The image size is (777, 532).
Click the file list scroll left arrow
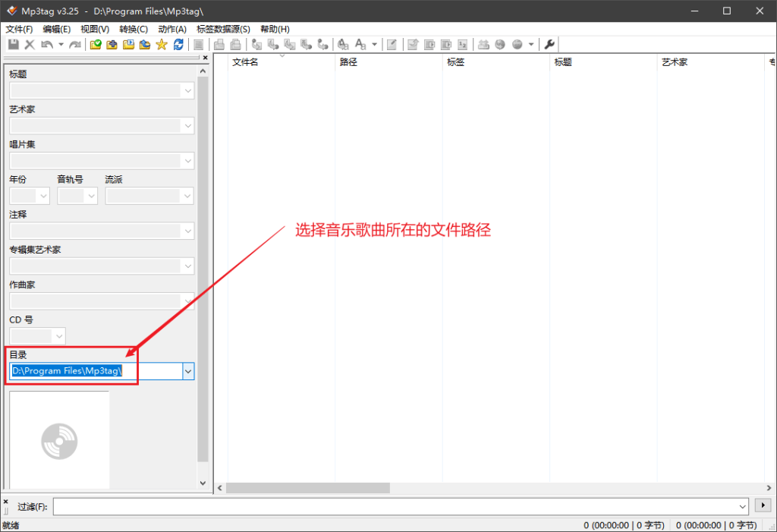[x=220, y=488]
